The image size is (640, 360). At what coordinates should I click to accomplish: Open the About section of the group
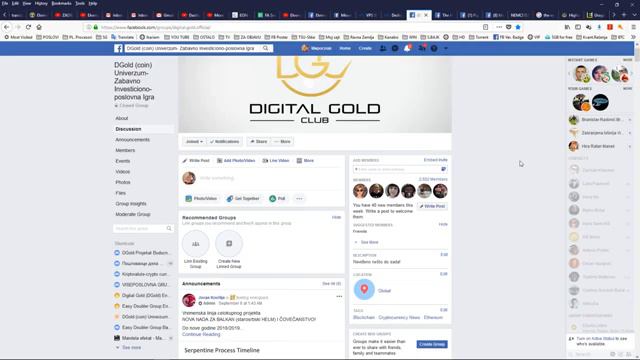[x=122, y=118]
